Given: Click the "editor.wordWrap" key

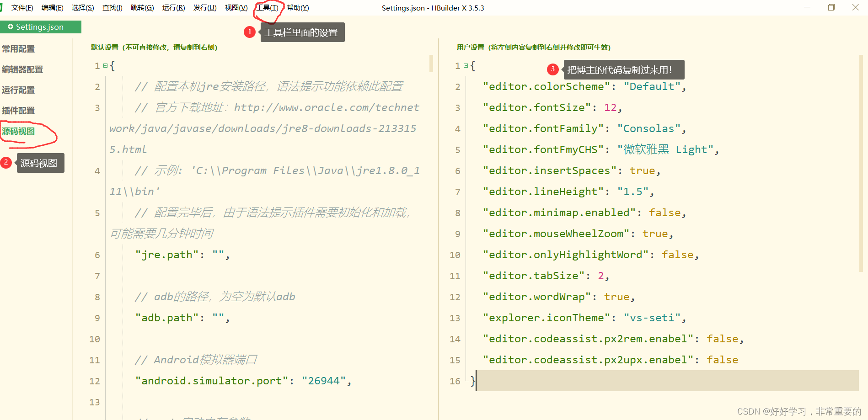Looking at the screenshot, I should coord(537,297).
